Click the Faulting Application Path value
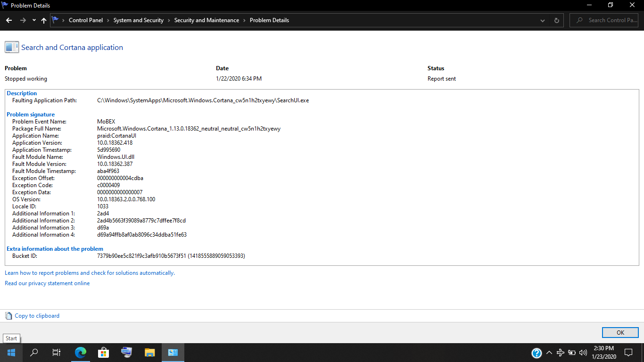Screen dimensions: 644x362 203,100
